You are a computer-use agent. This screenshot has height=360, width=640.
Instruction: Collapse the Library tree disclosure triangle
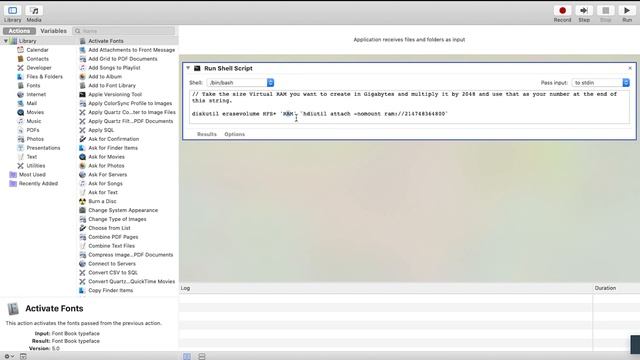point(6,41)
